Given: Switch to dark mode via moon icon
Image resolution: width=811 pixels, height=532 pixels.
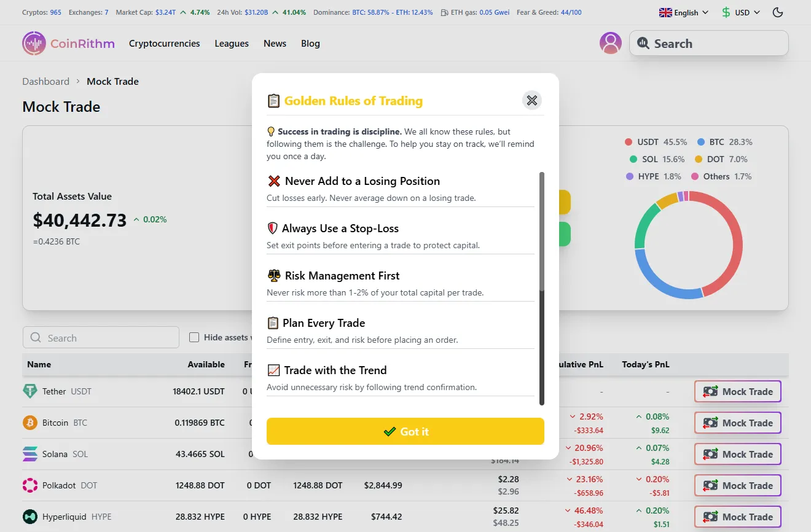Looking at the screenshot, I should pyautogui.click(x=777, y=12).
